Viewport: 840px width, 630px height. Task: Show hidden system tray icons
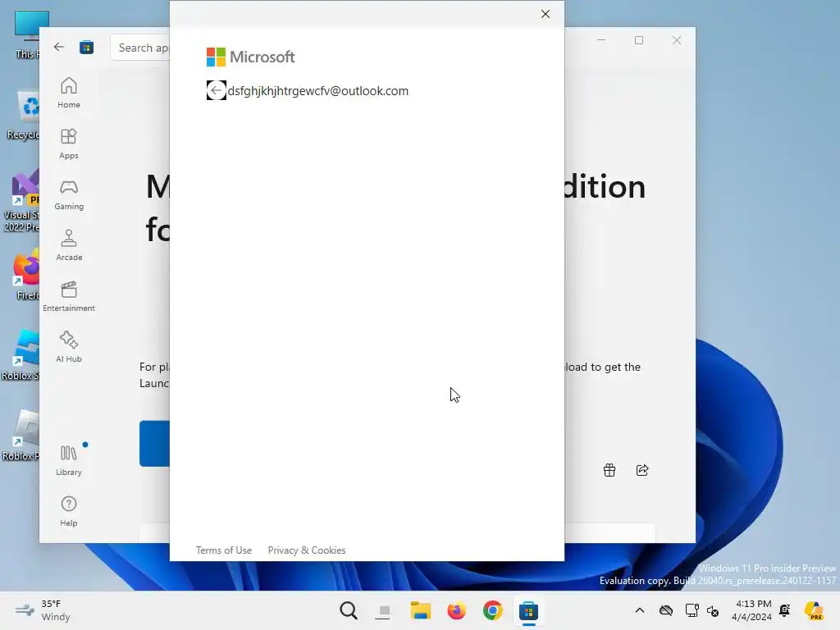pos(640,610)
